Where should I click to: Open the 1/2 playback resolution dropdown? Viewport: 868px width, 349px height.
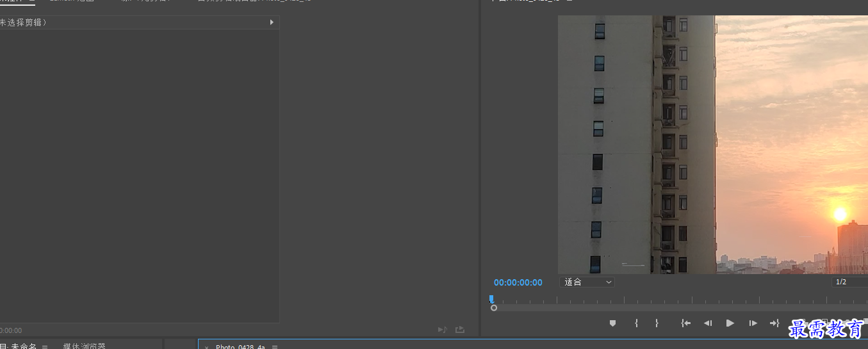pos(849,282)
